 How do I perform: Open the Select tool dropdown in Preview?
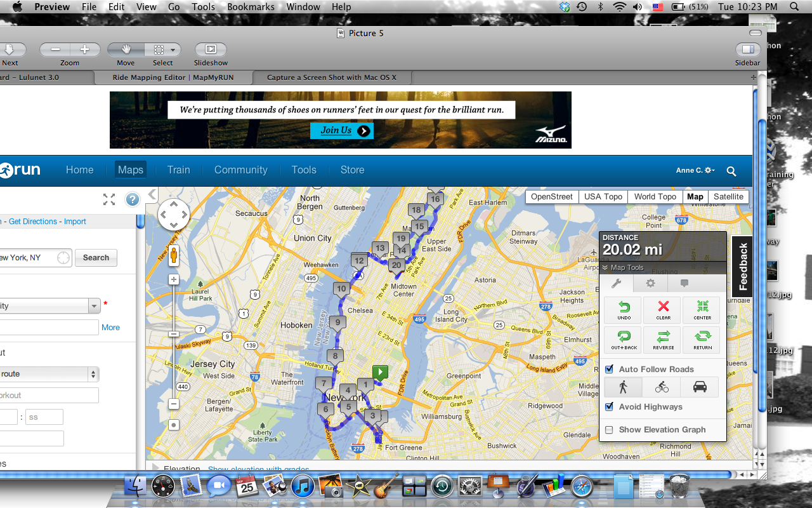[x=172, y=50]
